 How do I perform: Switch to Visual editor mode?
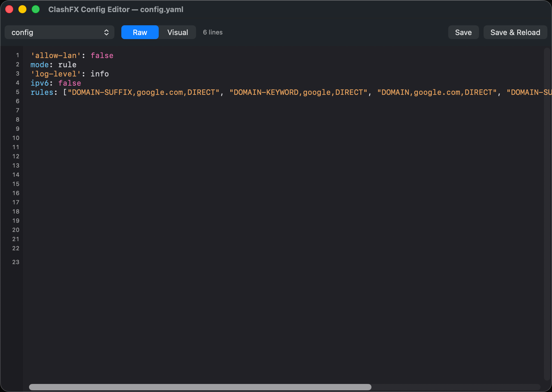[177, 32]
